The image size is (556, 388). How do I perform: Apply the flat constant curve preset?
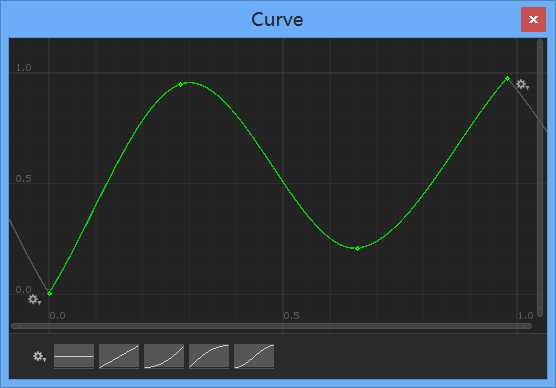74,356
